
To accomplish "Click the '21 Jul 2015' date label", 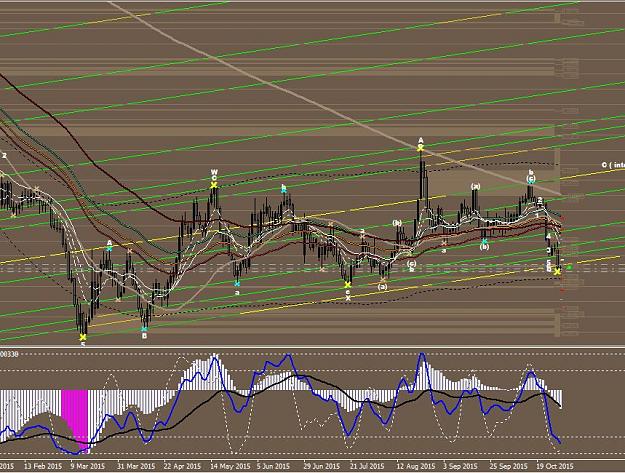I will pos(367,466).
